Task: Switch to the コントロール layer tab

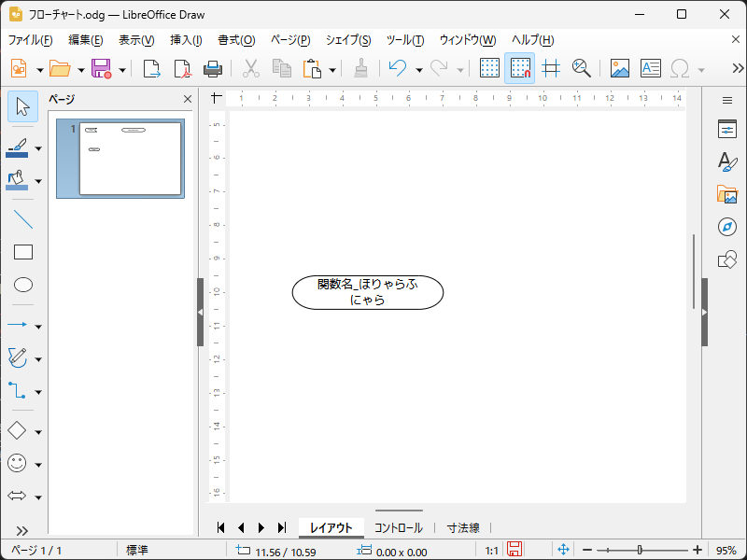Action: pyautogui.click(x=399, y=527)
